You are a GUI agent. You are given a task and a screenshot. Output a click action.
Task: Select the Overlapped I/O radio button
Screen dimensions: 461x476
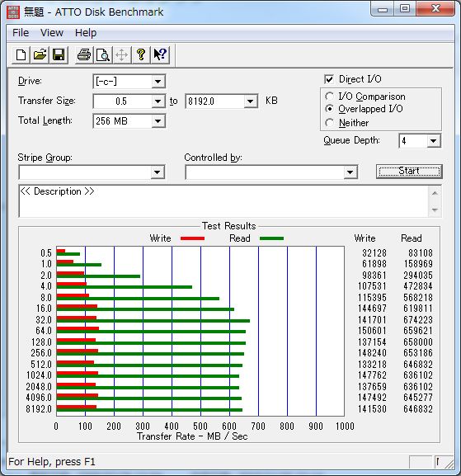pyautogui.click(x=329, y=109)
